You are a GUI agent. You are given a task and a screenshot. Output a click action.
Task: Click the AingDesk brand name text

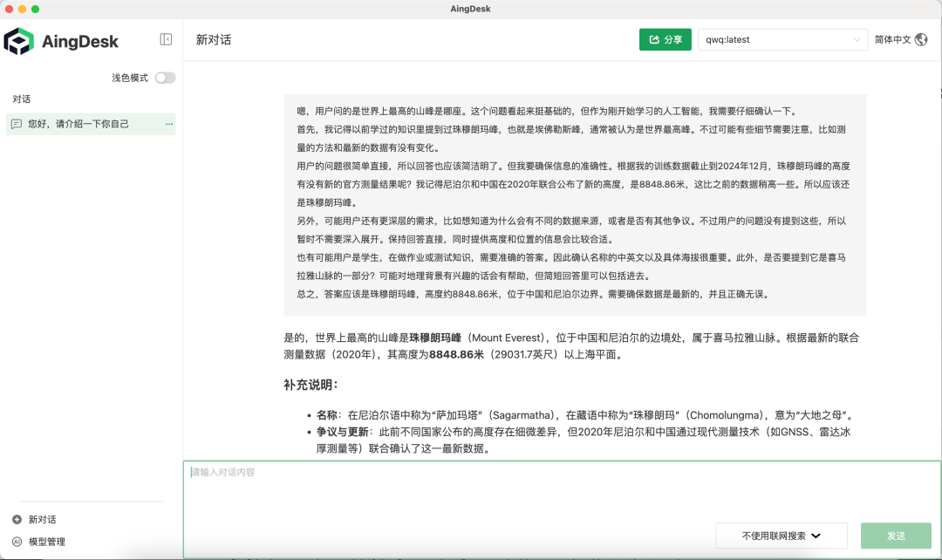tap(80, 42)
